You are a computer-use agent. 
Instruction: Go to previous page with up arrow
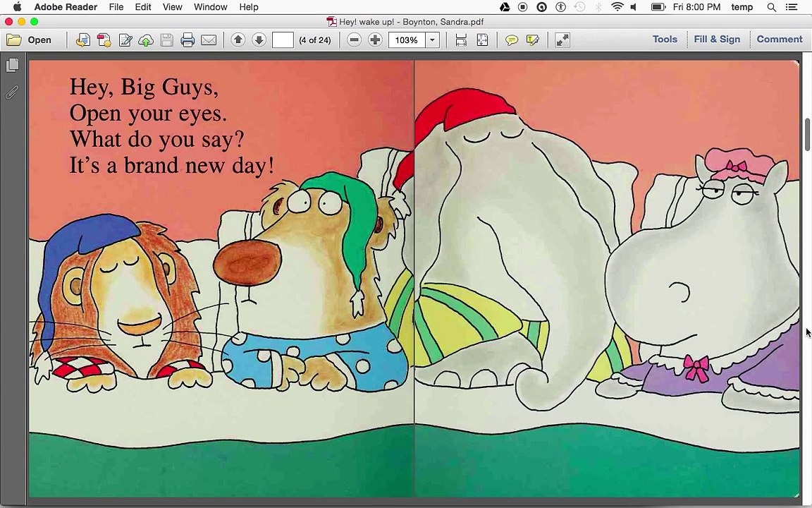238,40
